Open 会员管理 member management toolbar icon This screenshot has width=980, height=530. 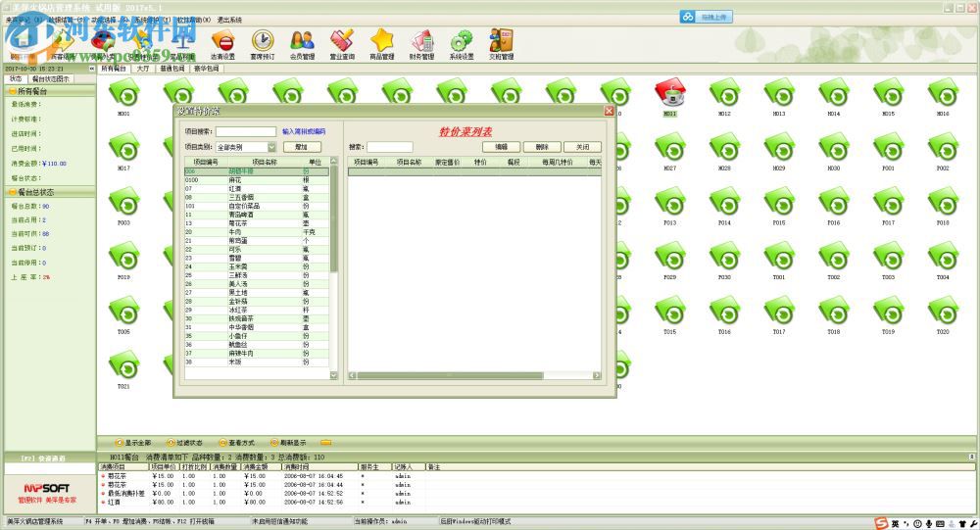(302, 43)
